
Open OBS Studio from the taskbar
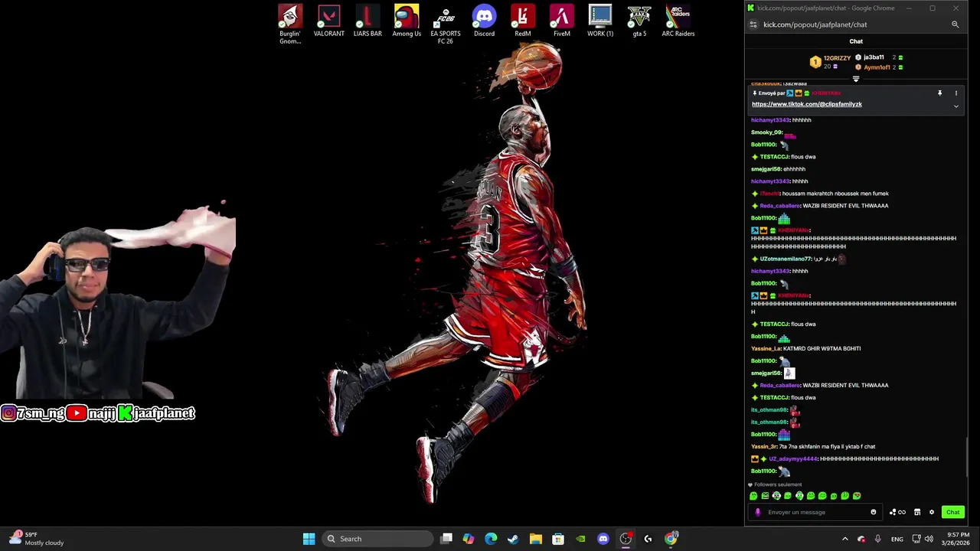[626, 539]
